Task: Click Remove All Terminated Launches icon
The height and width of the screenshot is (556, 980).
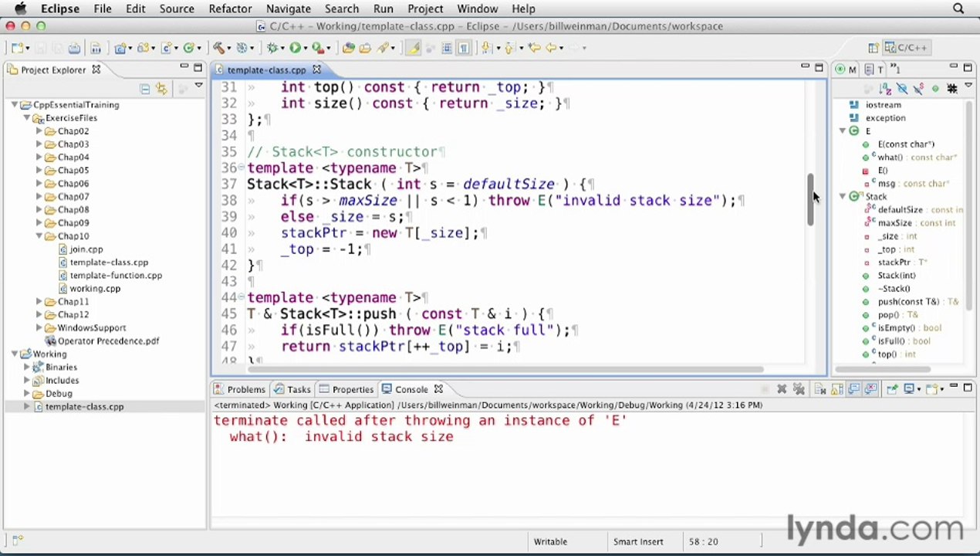Action: pyautogui.click(x=799, y=389)
